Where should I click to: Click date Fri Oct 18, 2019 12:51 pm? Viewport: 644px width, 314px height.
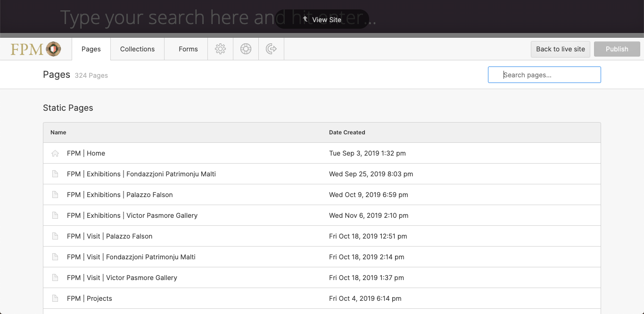click(x=368, y=236)
